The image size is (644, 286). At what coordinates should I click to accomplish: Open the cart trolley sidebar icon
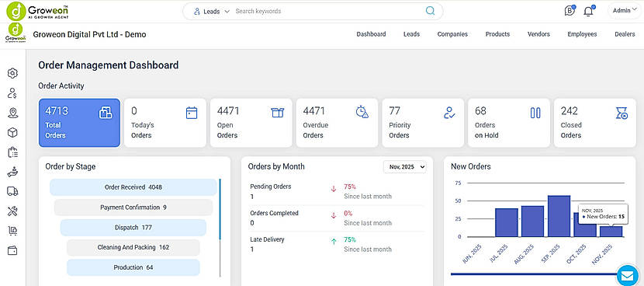coord(12,232)
